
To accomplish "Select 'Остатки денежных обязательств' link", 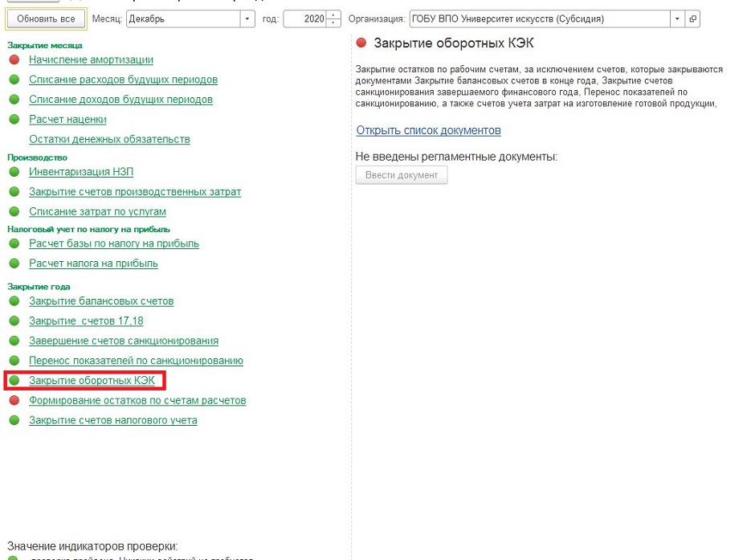I will [x=109, y=139].
